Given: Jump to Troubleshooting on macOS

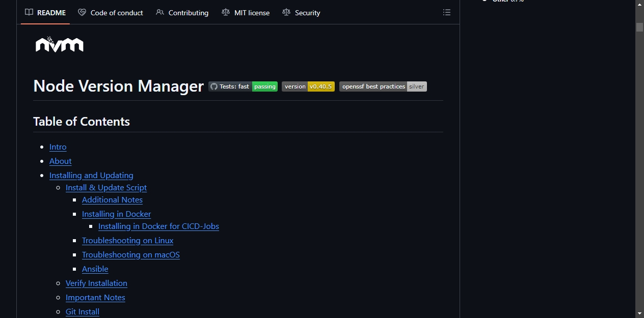Looking at the screenshot, I should click(x=131, y=255).
